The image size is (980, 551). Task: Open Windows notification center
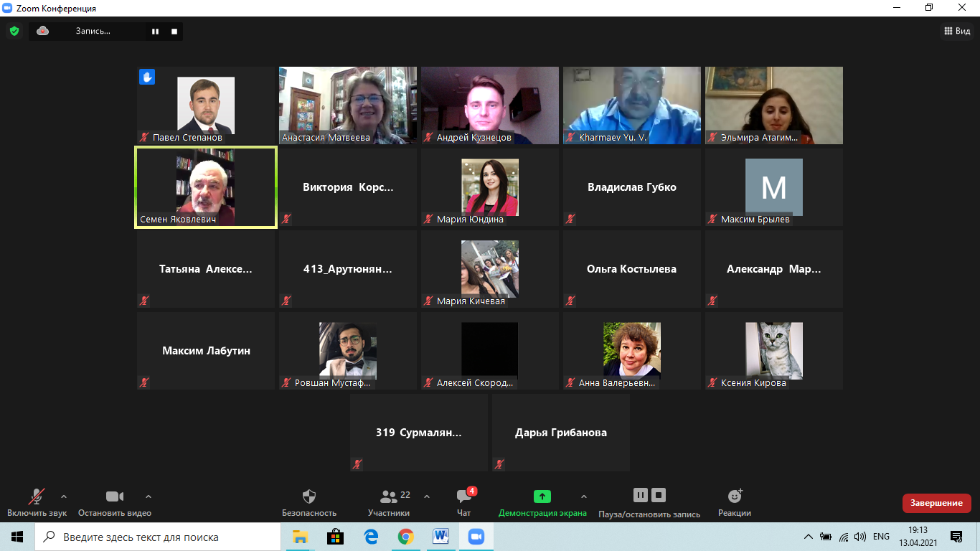[956, 537]
